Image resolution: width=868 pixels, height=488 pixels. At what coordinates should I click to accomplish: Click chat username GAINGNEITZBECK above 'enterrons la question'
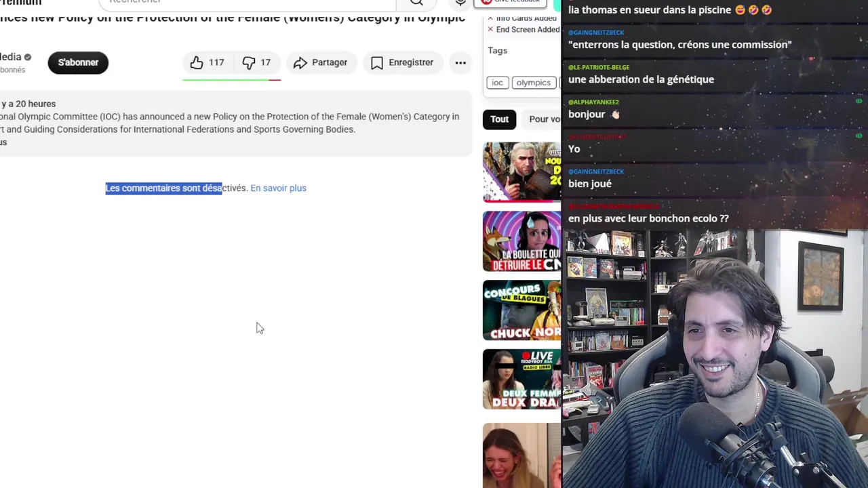tap(596, 33)
